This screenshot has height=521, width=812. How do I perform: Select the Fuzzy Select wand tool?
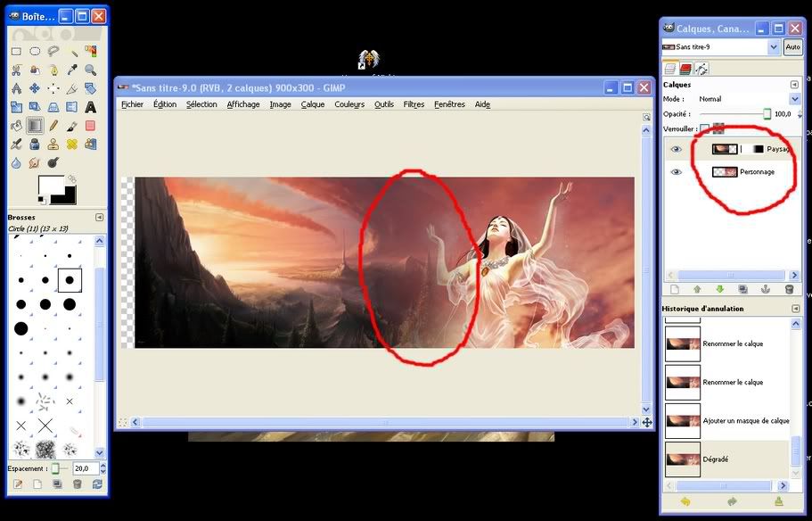tap(72, 52)
